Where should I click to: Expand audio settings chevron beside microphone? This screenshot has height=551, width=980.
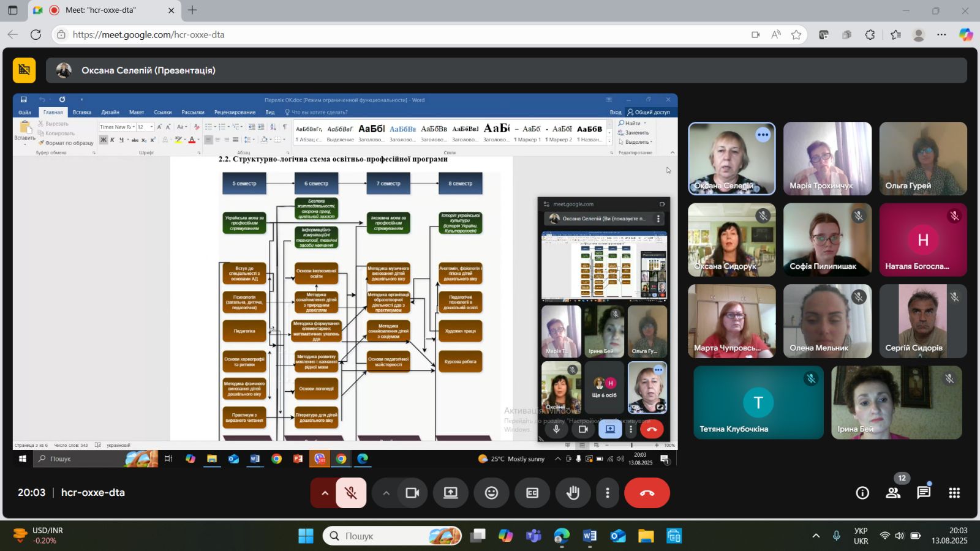point(325,493)
